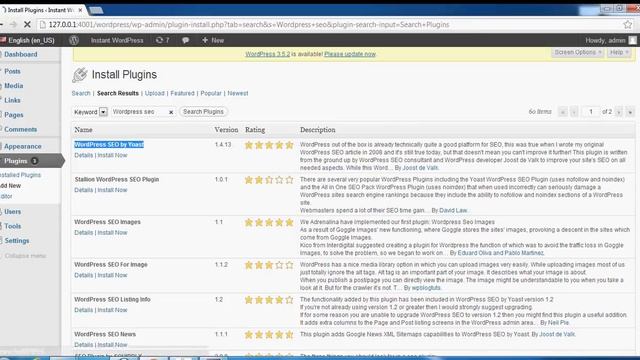Open Settings in sidebar menu
Viewport: 640px width, 360px height.
point(17,240)
